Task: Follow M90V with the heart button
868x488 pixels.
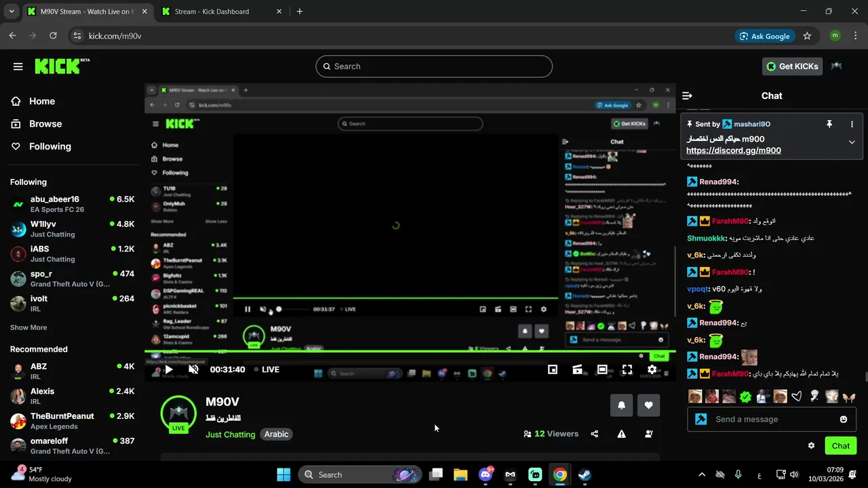Action: (x=648, y=405)
